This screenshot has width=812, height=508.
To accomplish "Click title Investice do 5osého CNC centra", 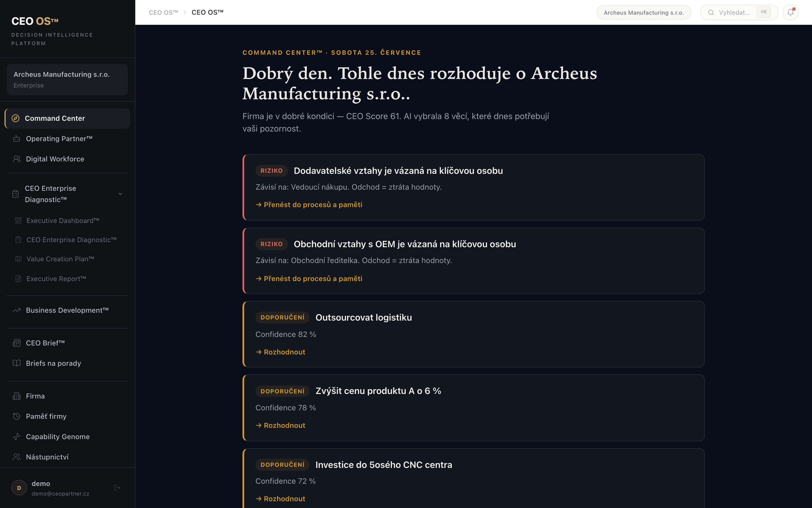I will 384,465.
